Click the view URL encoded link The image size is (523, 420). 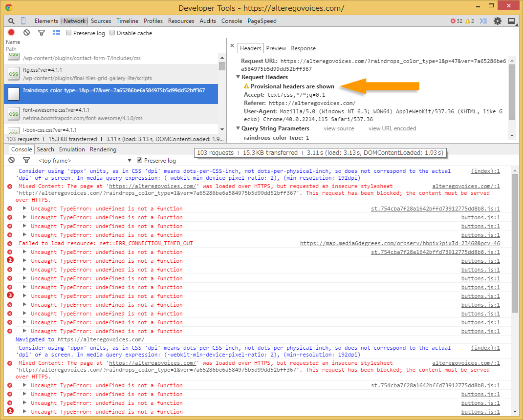[x=392, y=128]
